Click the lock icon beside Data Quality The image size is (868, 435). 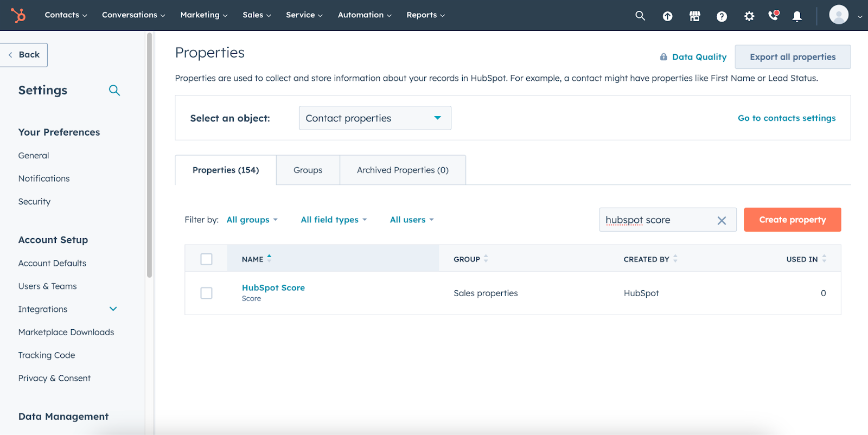pyautogui.click(x=663, y=57)
